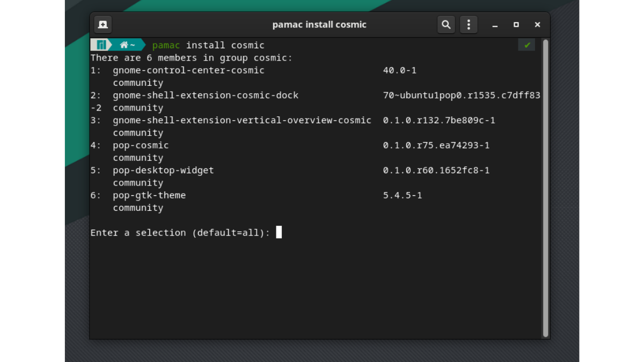Select gnome-shell-extension-vertical-overview-cosmic text
Image resolution: width=644 pixels, height=362 pixels.
click(x=242, y=120)
